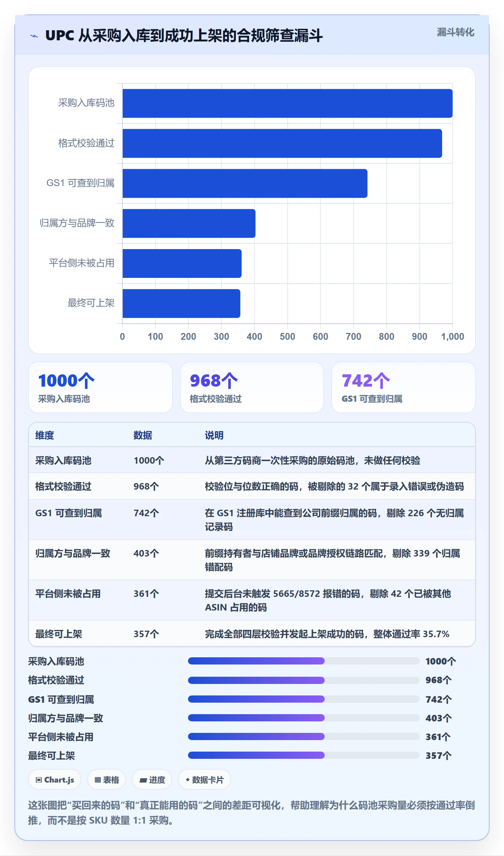The image size is (504, 856).
Task: Click the 1,000 label on the chart axis
Action: pyautogui.click(x=453, y=337)
